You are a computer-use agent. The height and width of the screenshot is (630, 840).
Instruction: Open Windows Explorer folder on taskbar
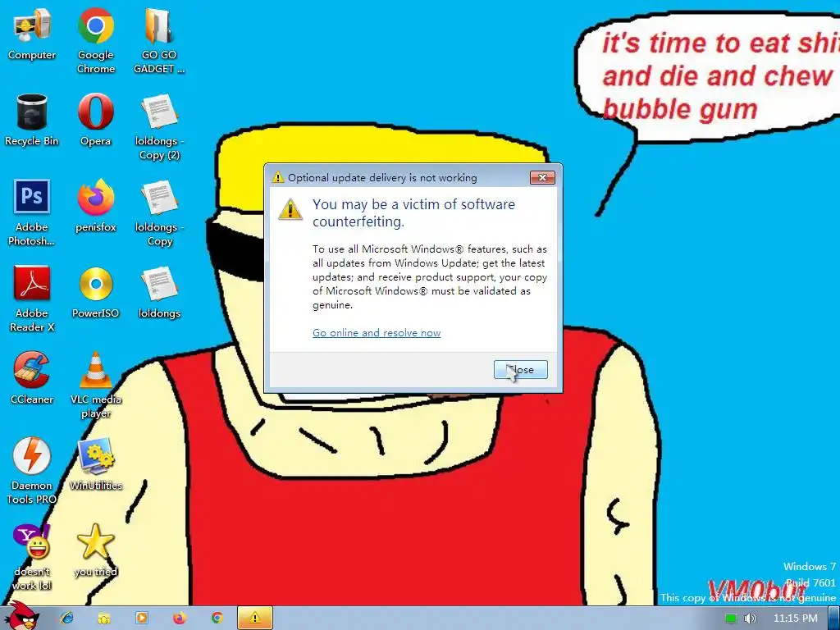pos(104,618)
